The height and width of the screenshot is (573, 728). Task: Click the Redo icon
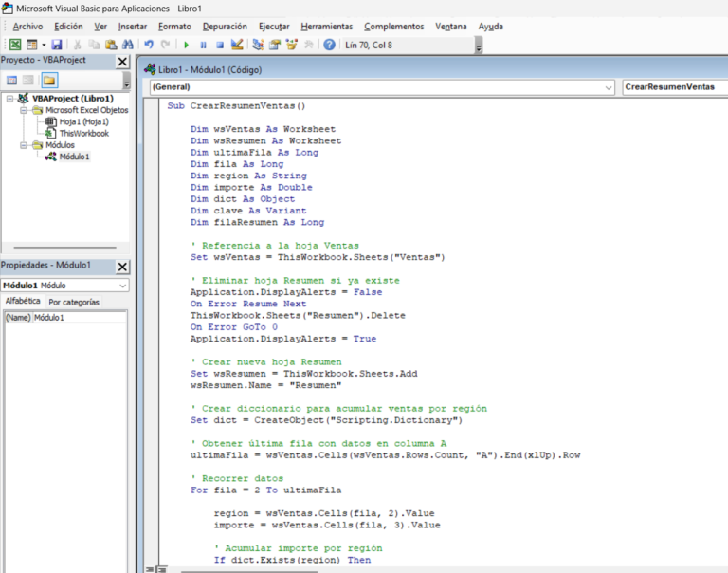165,45
